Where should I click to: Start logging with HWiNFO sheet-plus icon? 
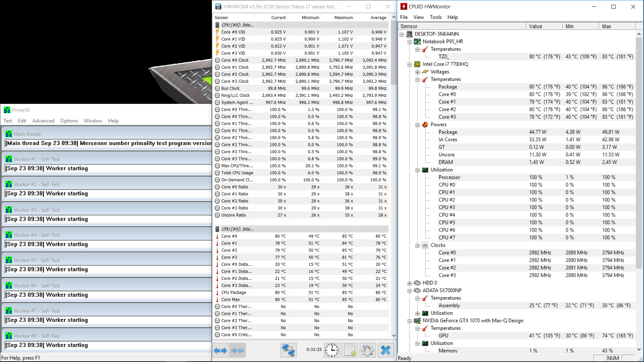coord(350,351)
